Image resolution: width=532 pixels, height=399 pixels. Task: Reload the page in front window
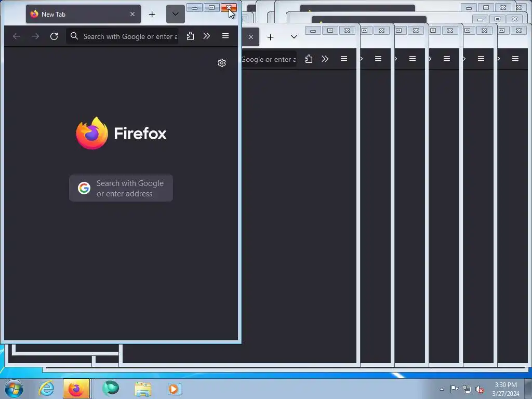point(54,36)
